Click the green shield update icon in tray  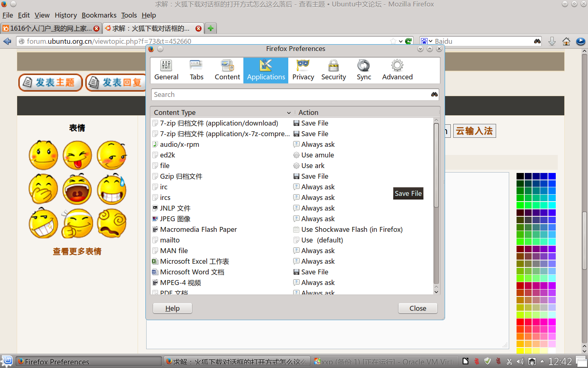pos(487,361)
